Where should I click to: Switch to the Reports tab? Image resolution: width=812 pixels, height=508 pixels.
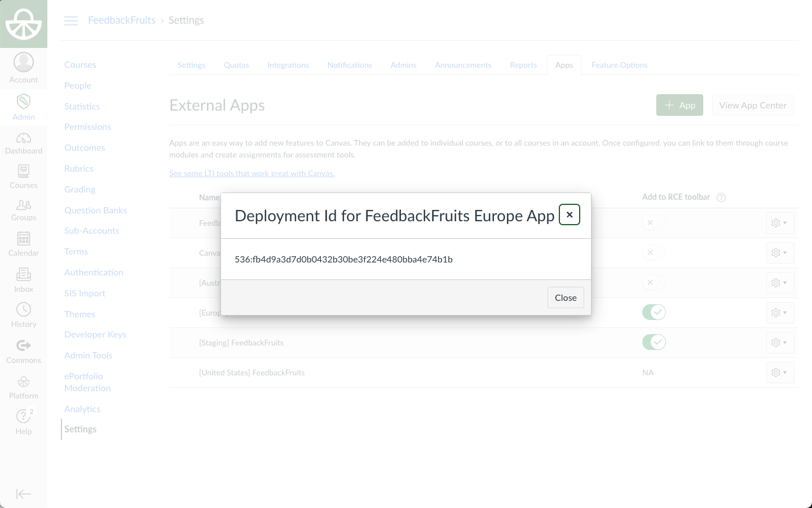pos(523,65)
